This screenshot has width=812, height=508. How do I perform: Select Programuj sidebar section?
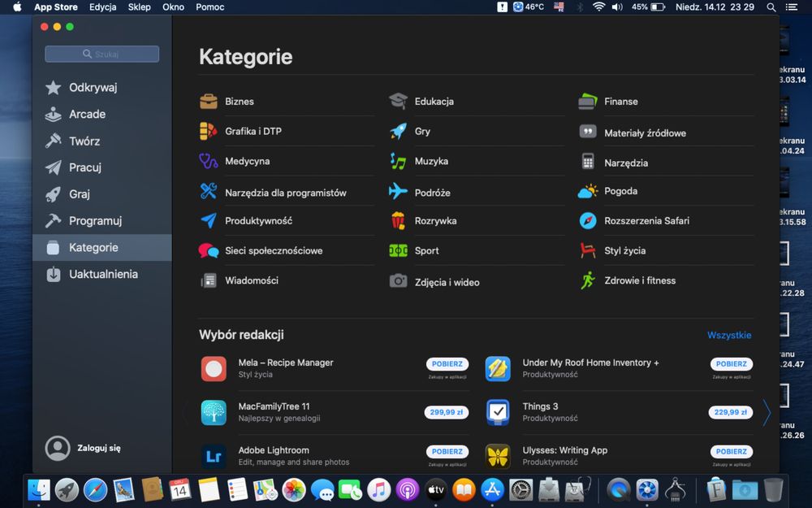102,221
